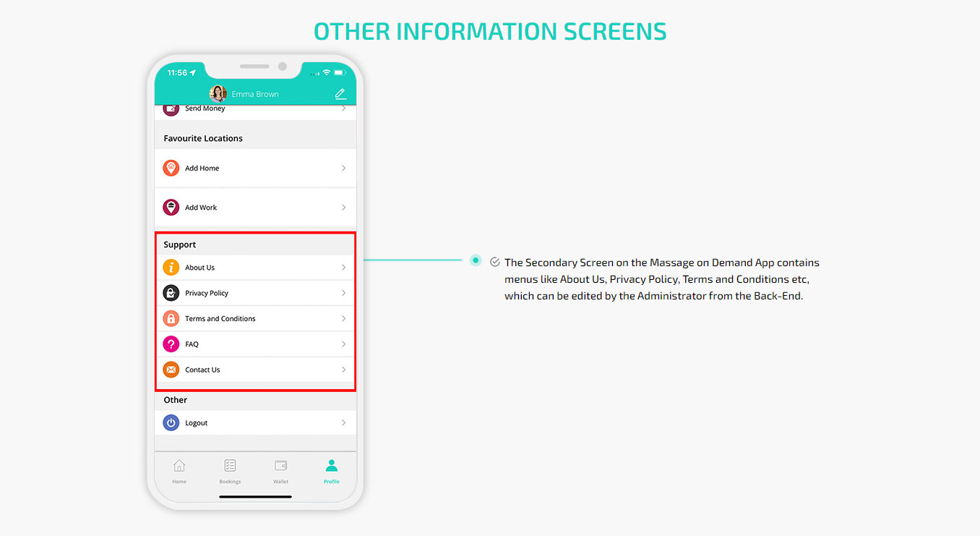980x536 pixels.
Task: Tap the Add Home location icon
Action: 171,168
